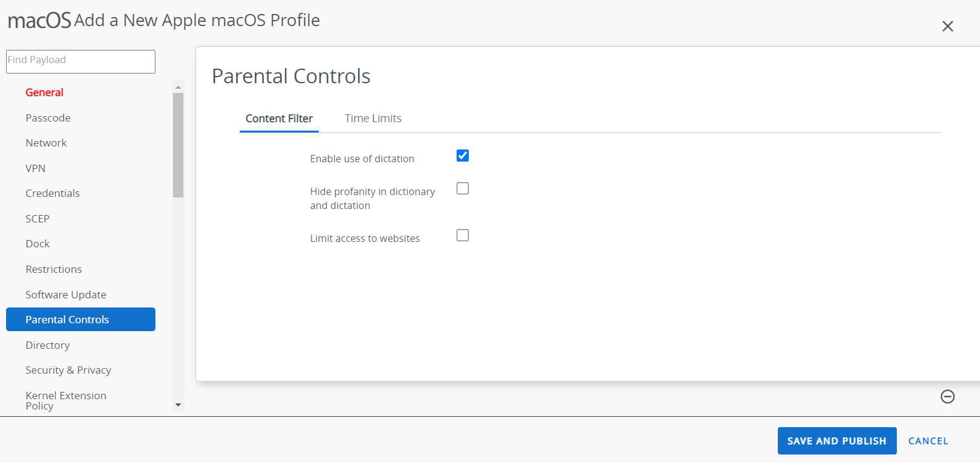The image size is (980, 463).
Task: Remove the Parental Controls payload with the minus icon
Action: pyautogui.click(x=947, y=397)
